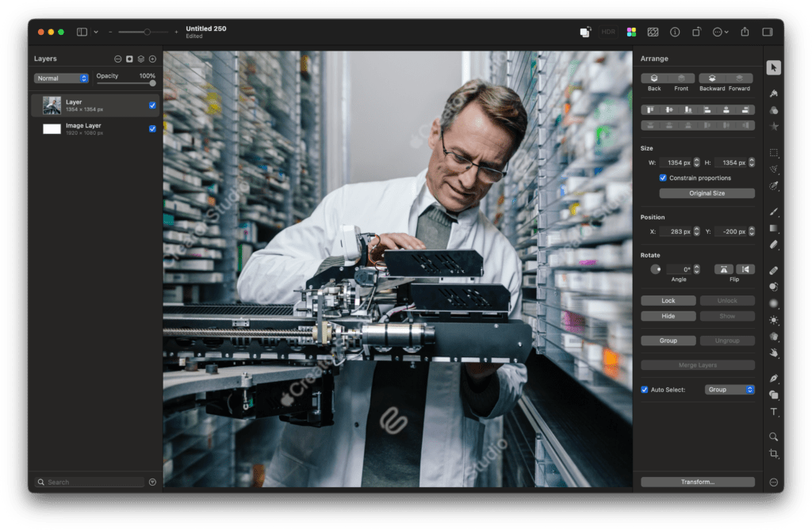Open the Auto Select Group dropdown
812x530 pixels.
coord(729,389)
